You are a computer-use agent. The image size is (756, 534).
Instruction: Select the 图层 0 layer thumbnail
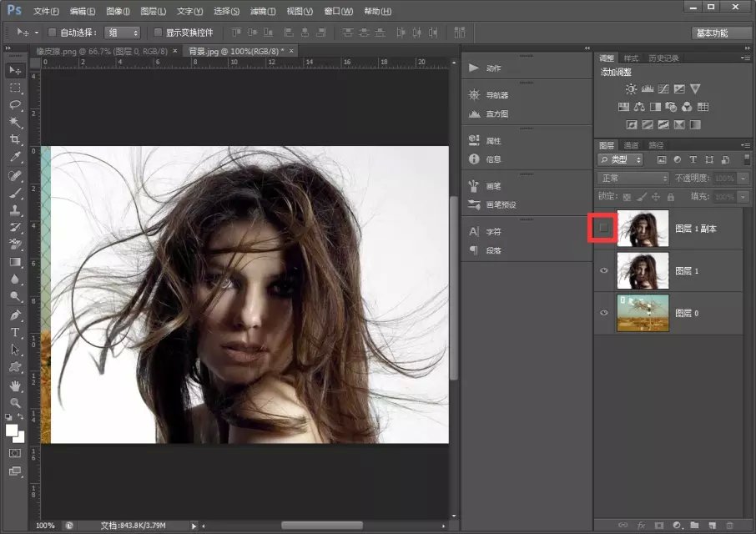pos(643,313)
